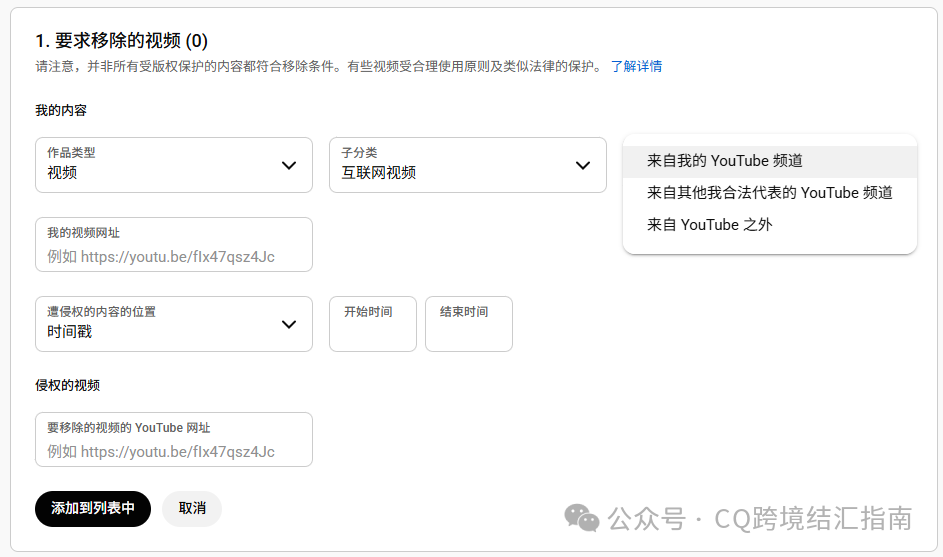Viewport: 943px width, 557px height.
Task: Click the 侵权的视频 section label
Action: 67,385
